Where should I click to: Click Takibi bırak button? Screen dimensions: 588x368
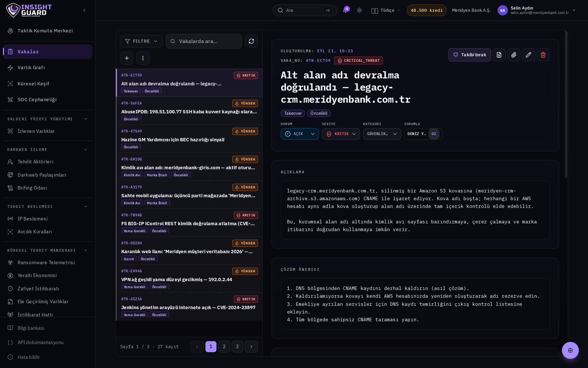[x=470, y=55]
